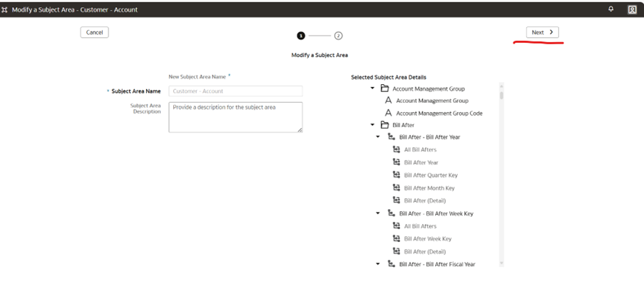Collapse the Bill After folder
Viewport: 644px width, 284px height.
pos(372,125)
